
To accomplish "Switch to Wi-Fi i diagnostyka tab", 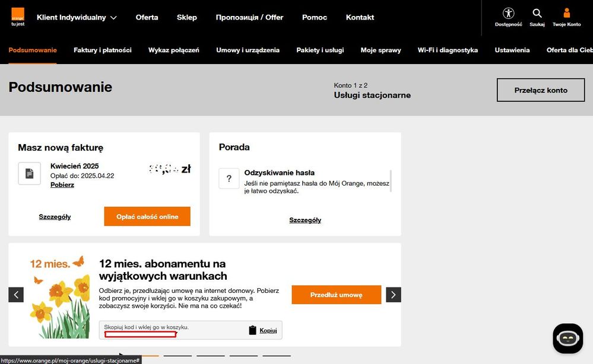I will point(448,50).
